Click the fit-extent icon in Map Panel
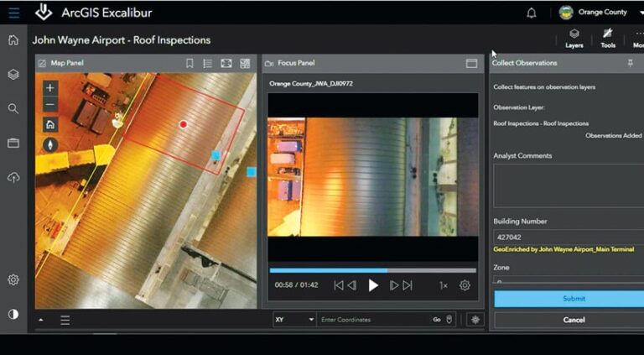644x355 pixels. pyautogui.click(x=226, y=63)
